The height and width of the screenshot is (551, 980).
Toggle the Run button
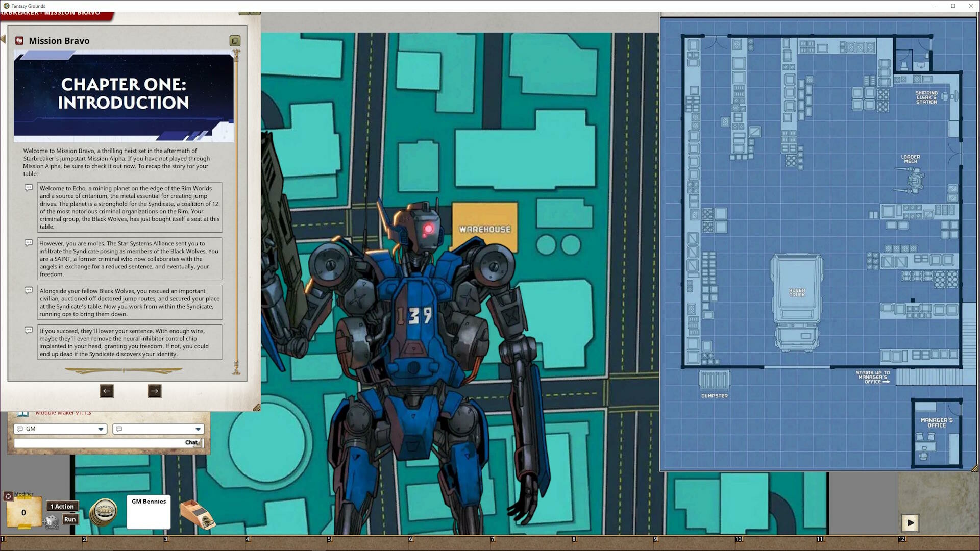70,519
